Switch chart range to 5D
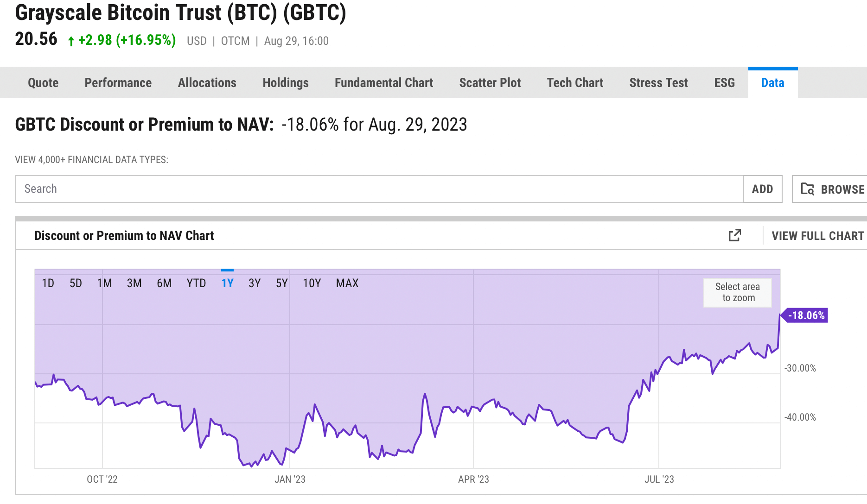The image size is (867, 504). pos(76,283)
